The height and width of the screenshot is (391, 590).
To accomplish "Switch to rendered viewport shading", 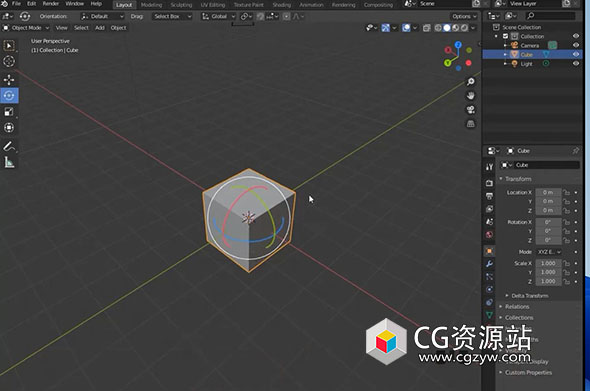I will (465, 28).
